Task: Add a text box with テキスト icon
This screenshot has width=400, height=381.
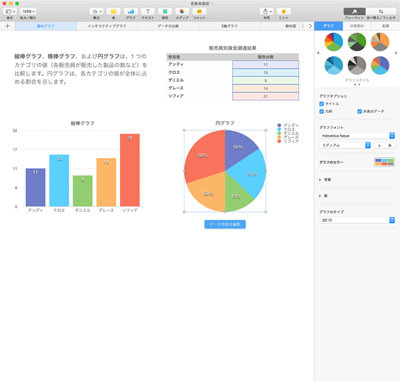Action: (x=148, y=11)
